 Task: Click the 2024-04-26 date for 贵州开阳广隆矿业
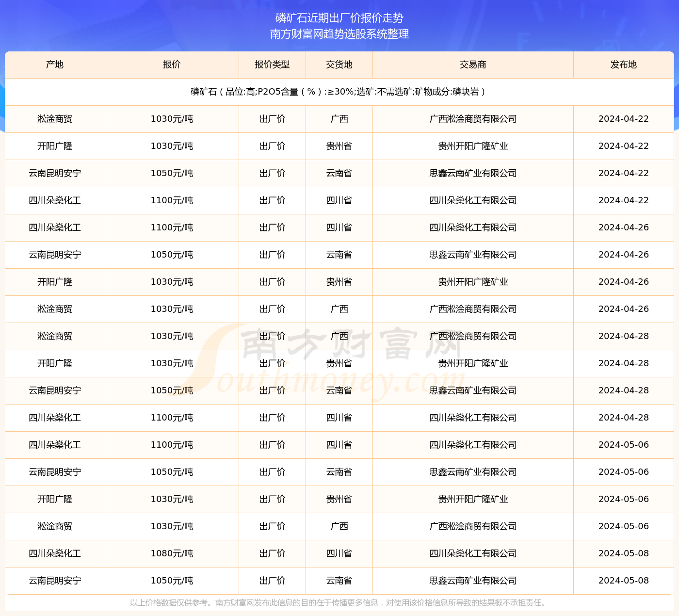pos(624,282)
